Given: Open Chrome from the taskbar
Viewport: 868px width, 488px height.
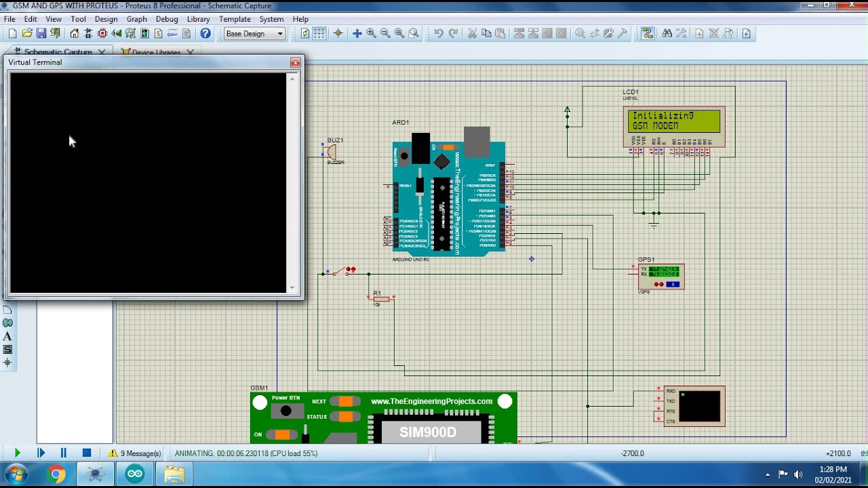Looking at the screenshot, I should pyautogui.click(x=56, y=474).
